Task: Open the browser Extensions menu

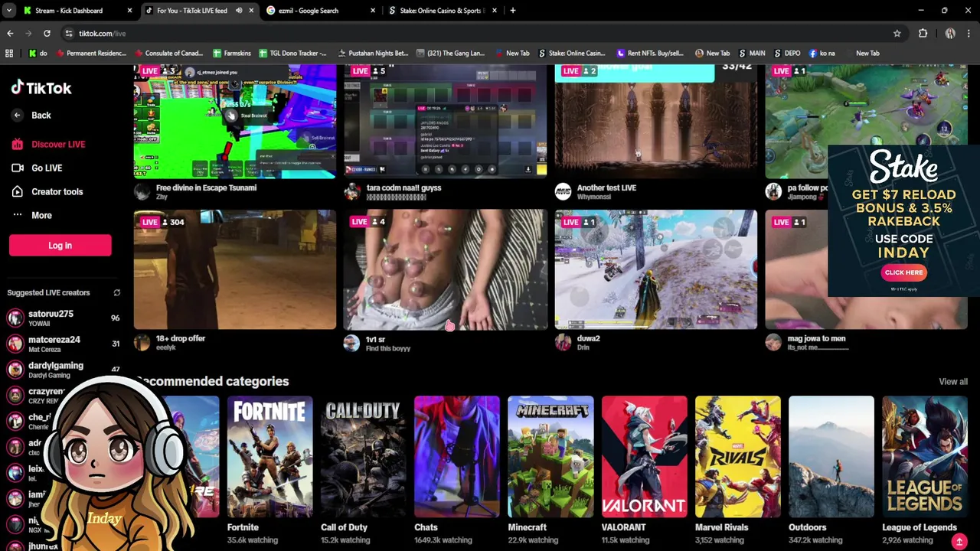Action: [x=923, y=34]
